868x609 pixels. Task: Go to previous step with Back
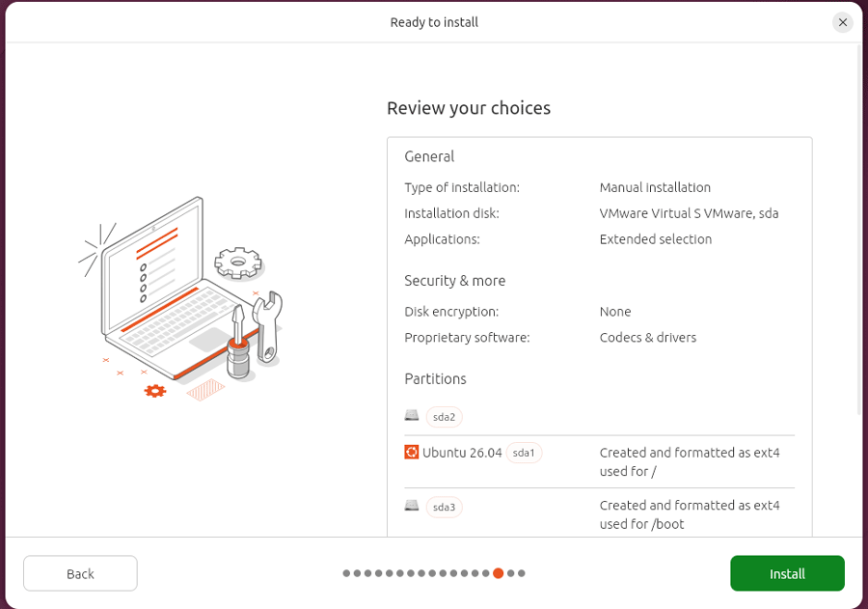[80, 573]
